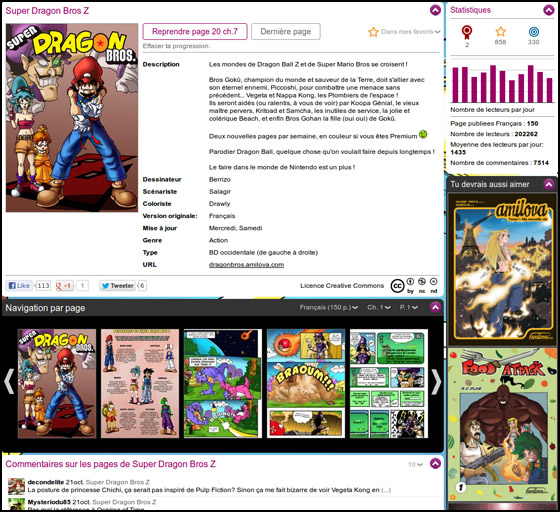Click the Licence Creative Commons text
The width and height of the screenshot is (560, 512).
pyautogui.click(x=342, y=286)
